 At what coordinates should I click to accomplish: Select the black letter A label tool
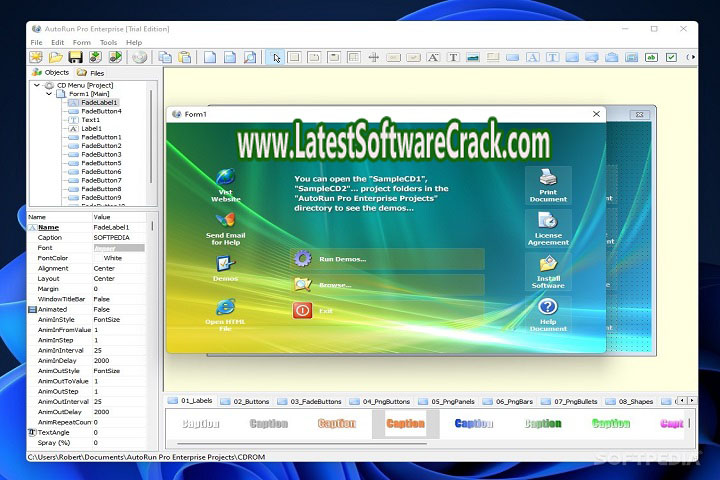tap(433, 57)
